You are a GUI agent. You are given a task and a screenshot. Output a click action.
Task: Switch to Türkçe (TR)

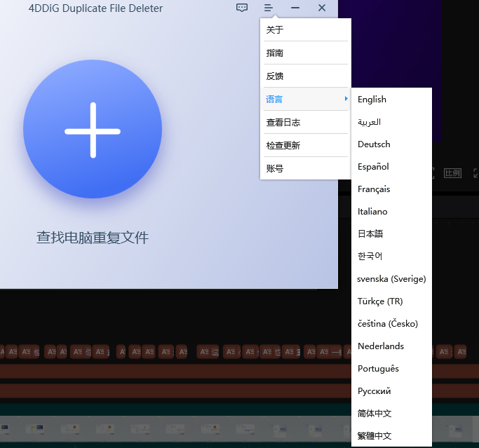[391, 301]
